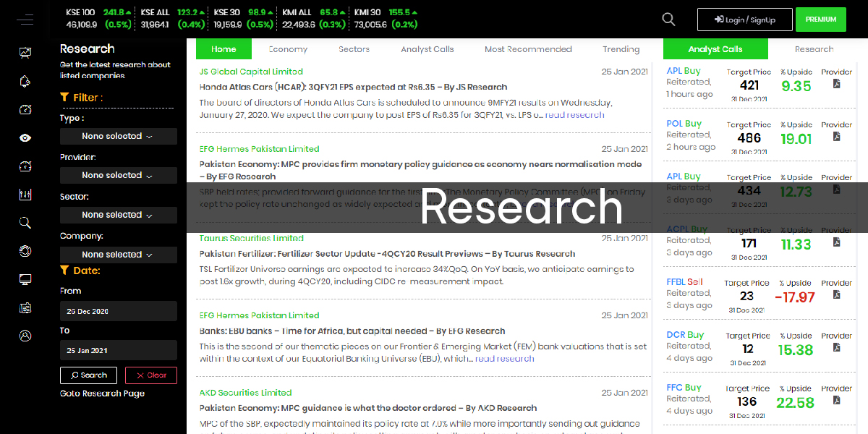Select the monitor/screener icon in sidebar
The image size is (868, 434).
[25, 279]
